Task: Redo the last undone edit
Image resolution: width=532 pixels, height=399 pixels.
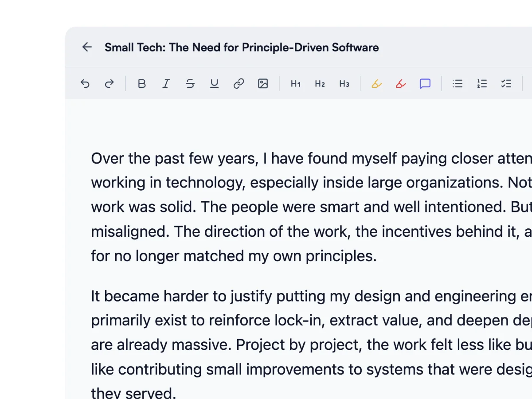Action: pos(109,83)
